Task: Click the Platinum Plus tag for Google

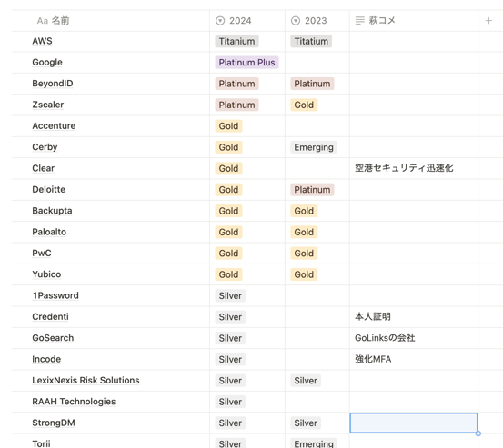Action: [x=246, y=63]
